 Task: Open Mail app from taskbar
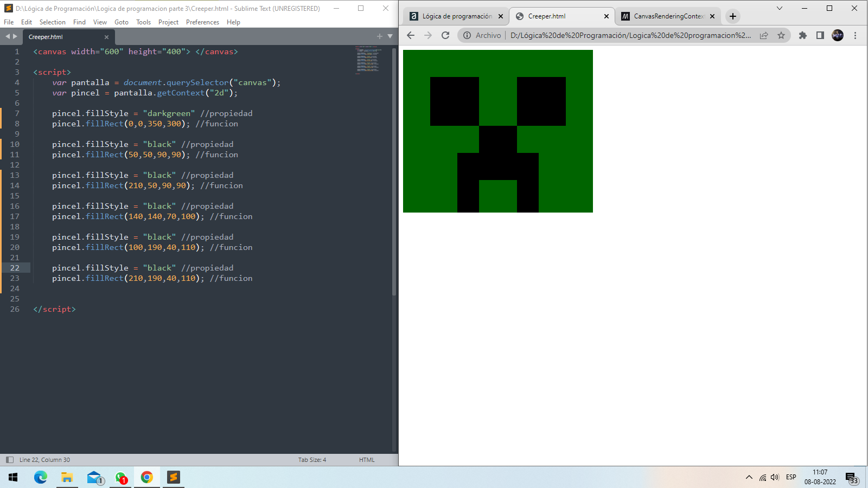[x=94, y=477]
